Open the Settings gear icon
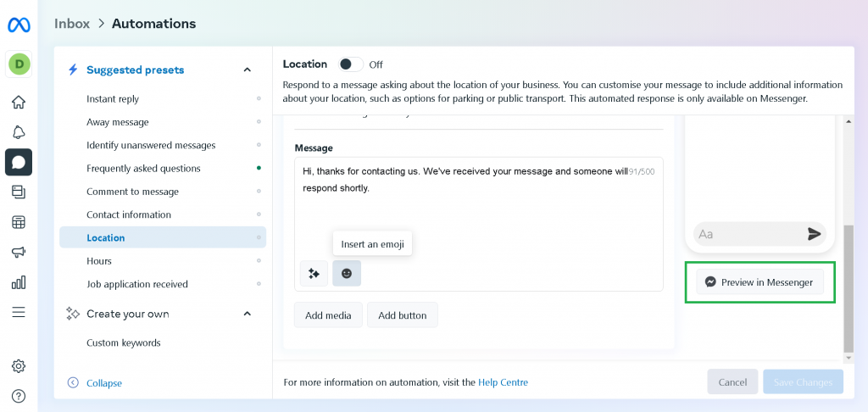The width and height of the screenshot is (868, 412). point(19,366)
